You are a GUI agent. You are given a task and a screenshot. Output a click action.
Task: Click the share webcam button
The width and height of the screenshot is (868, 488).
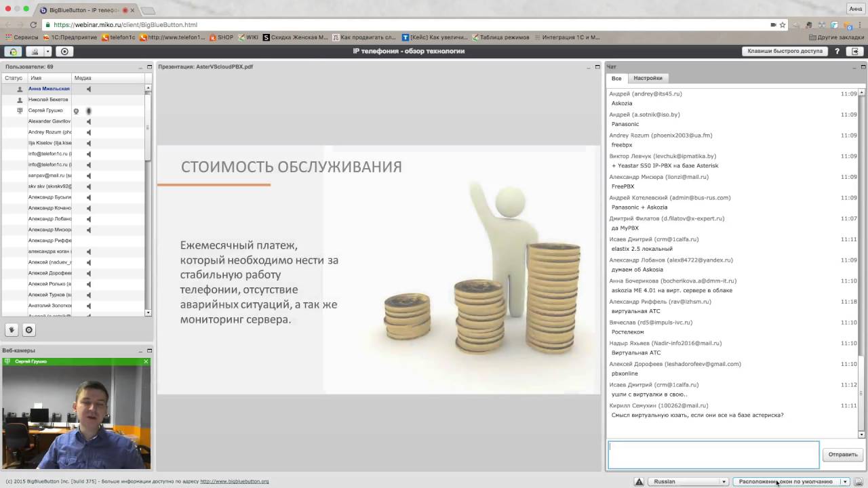[35, 52]
